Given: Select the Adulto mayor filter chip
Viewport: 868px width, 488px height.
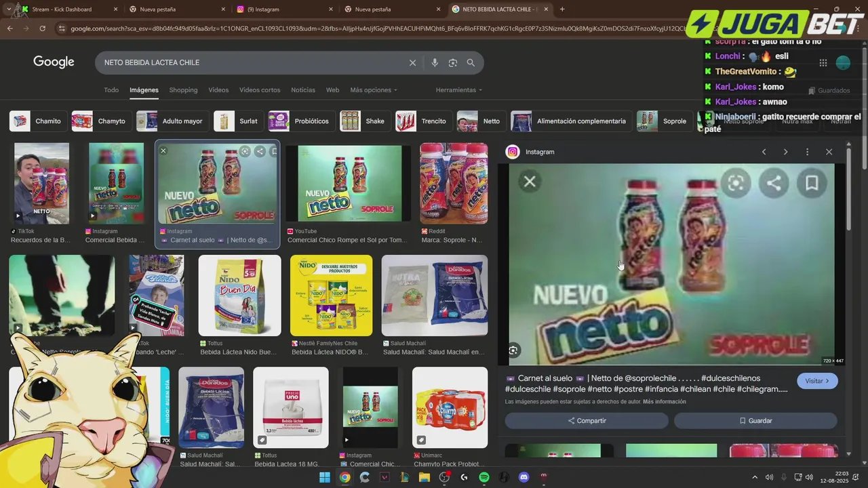Looking at the screenshot, I should (x=172, y=121).
